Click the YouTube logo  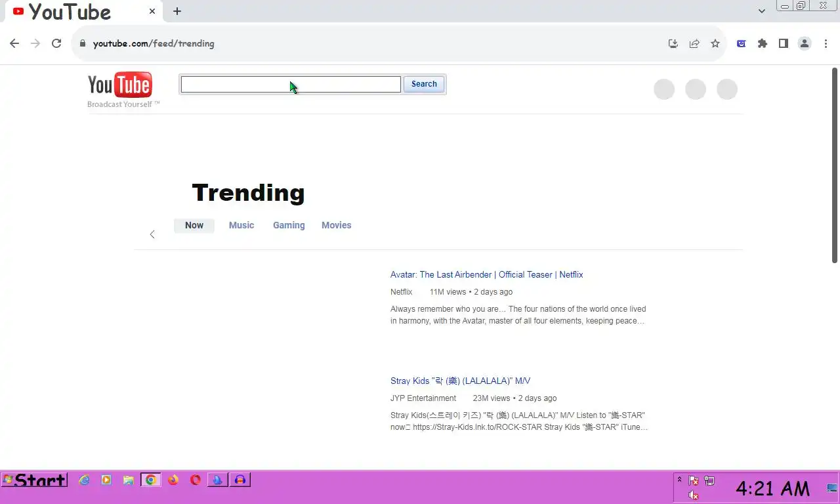(120, 85)
